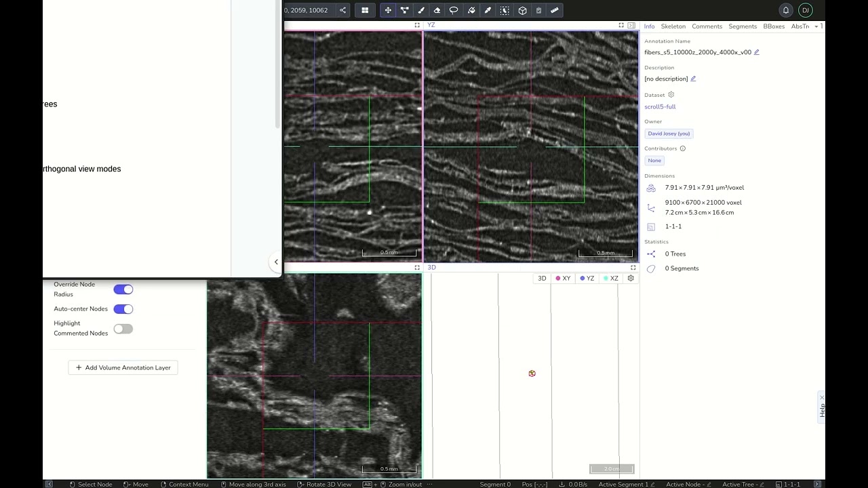Click the 9100×6700×21000 voxel extent text
Image resolution: width=868 pixels, height=488 pixels.
(x=703, y=203)
